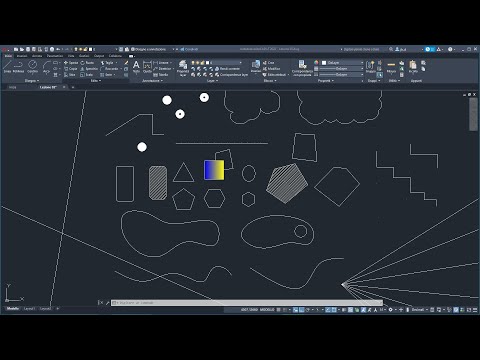The width and height of the screenshot is (480, 360).
Task: Click the Incolla (Paste) icon
Action: click(413, 67)
